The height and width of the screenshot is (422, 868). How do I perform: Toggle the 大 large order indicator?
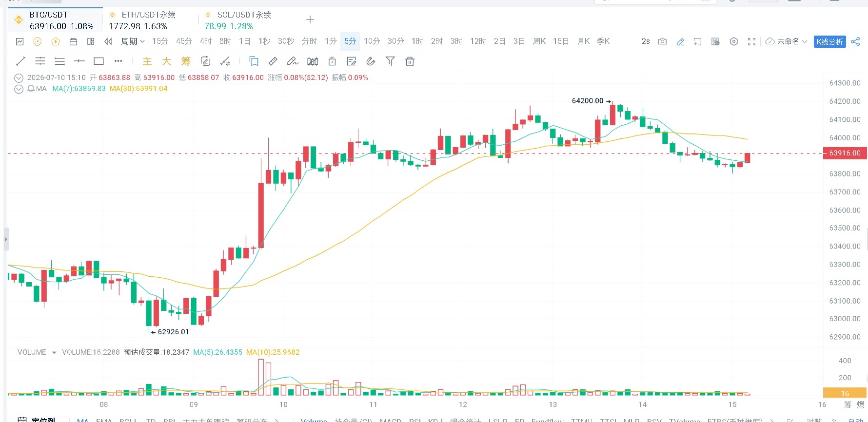coord(166,61)
